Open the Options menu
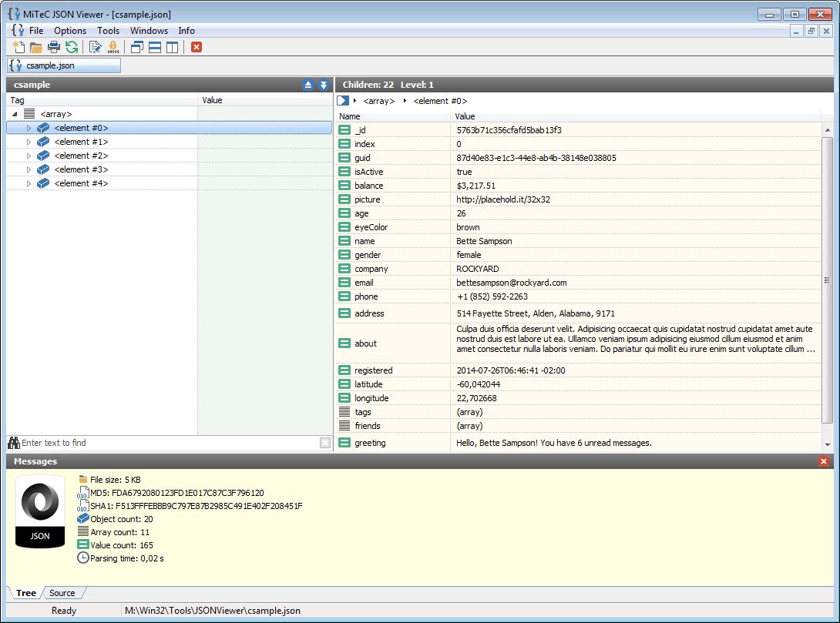This screenshot has width=840, height=623. 70,30
